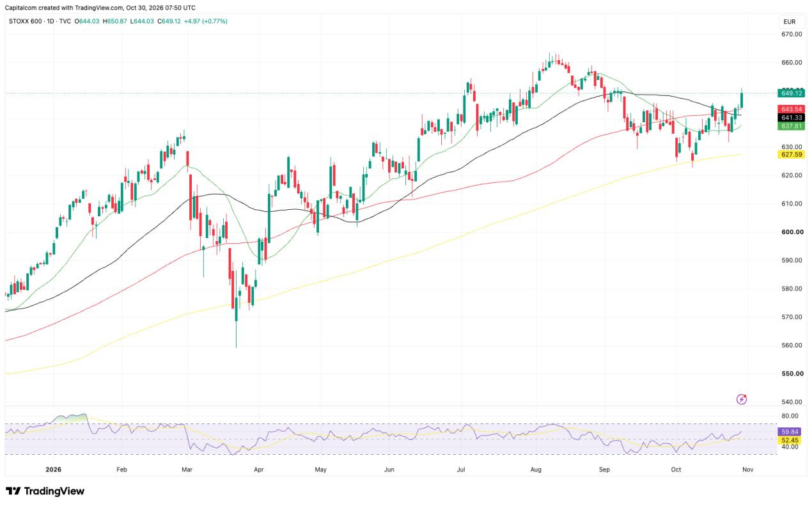This screenshot has height=506, width=812.
Task: Click the 620.00 price axis label
Action: tap(792, 175)
